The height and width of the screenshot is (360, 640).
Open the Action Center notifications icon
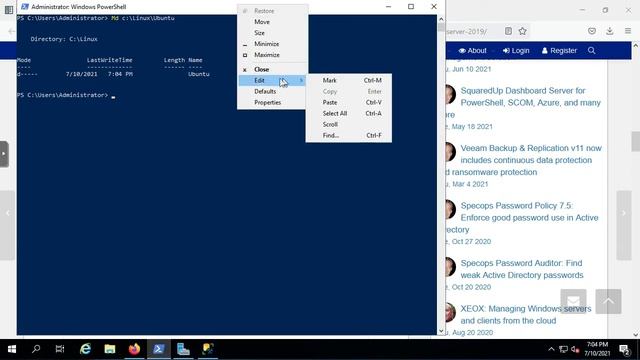pos(624,349)
